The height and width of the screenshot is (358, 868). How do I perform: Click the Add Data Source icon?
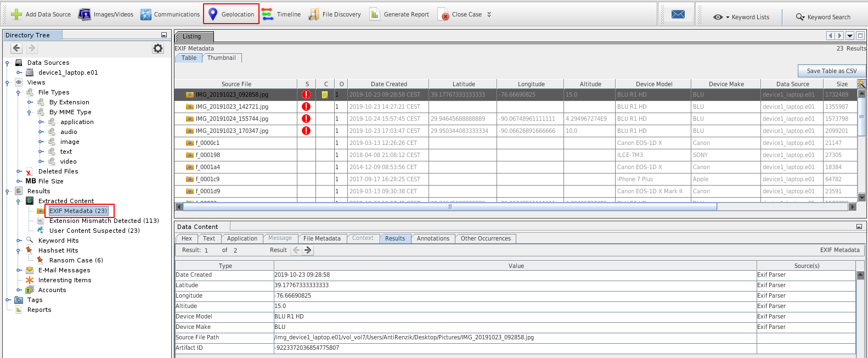[x=17, y=14]
